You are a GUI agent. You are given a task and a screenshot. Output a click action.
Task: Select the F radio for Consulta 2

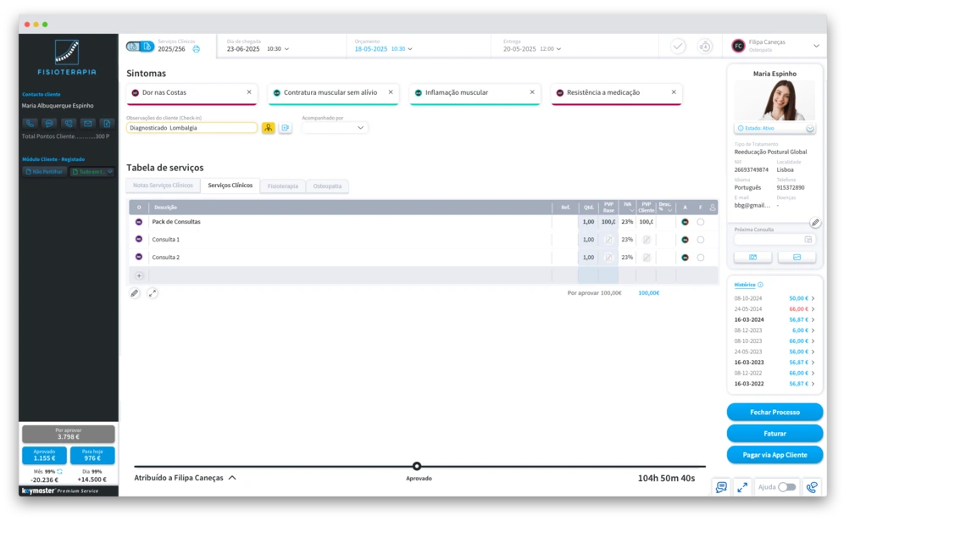tap(701, 258)
